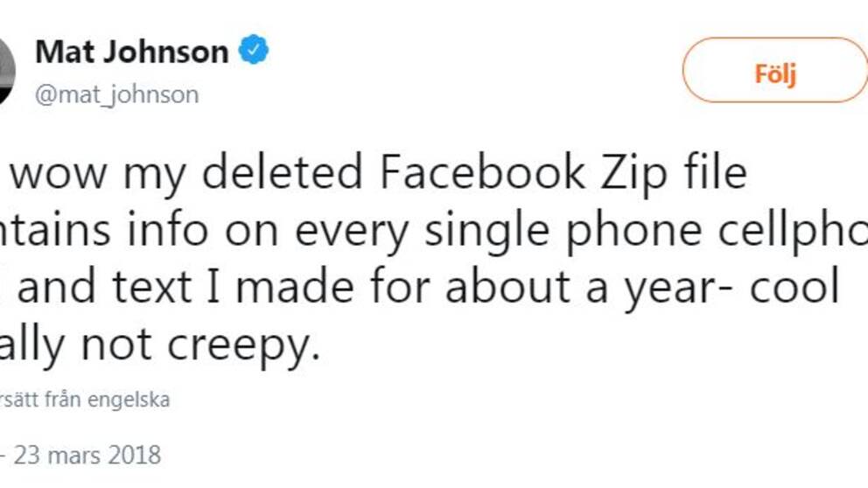This screenshot has width=868, height=488.
Task: Click the words 'Zip file' in the tweet
Action: (x=674, y=174)
